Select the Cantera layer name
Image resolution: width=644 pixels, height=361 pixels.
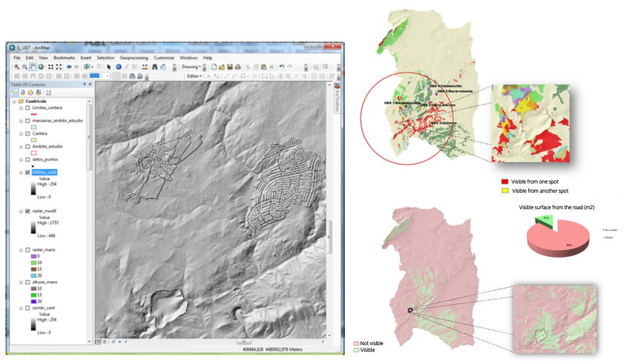point(40,133)
